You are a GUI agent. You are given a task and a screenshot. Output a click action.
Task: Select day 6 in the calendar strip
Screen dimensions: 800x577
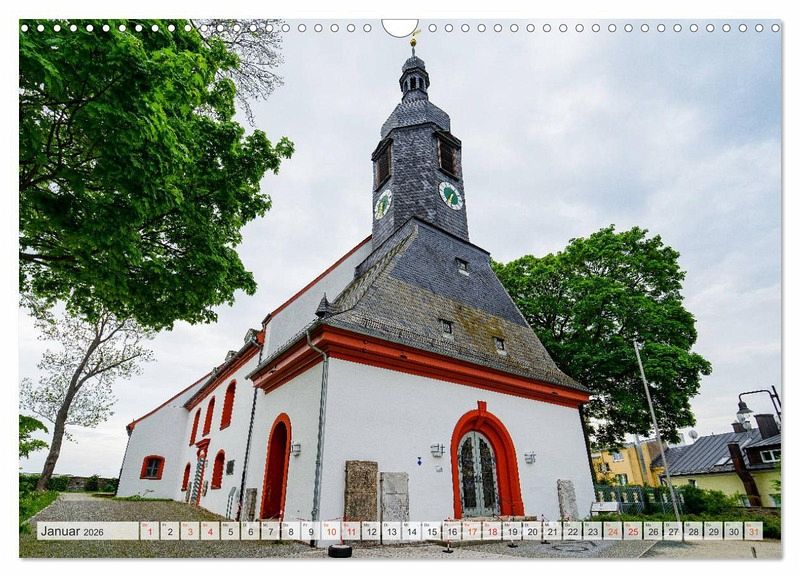251,531
